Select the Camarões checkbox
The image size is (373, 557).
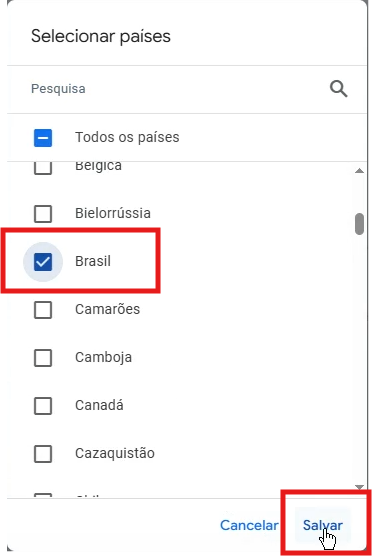[43, 310]
